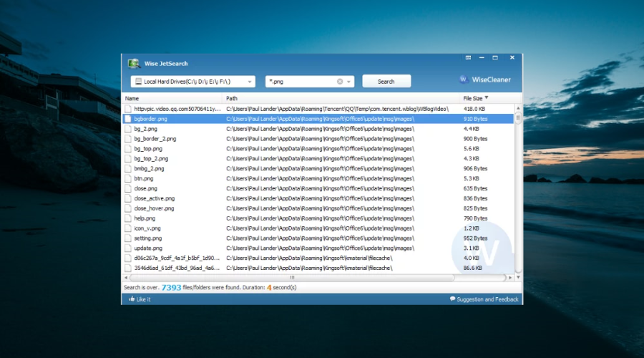Minimize the Wise JetSearch window
The image size is (644, 358).
point(482,57)
